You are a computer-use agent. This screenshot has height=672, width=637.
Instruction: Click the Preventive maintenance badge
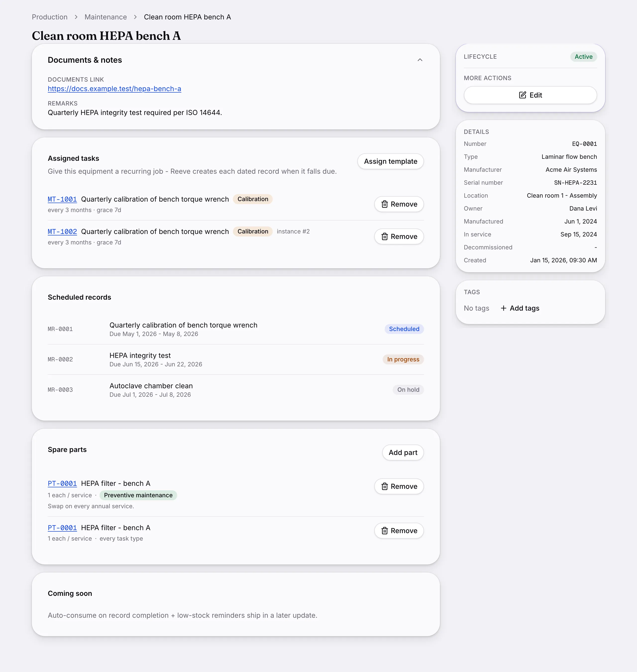[138, 495]
